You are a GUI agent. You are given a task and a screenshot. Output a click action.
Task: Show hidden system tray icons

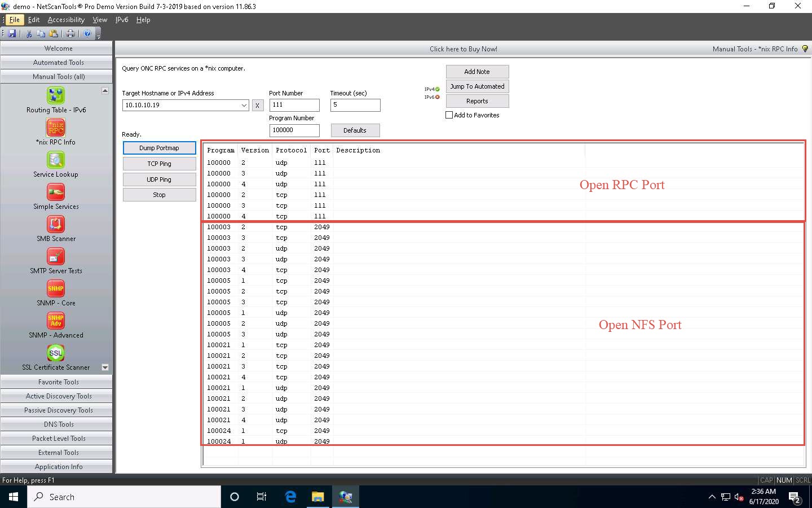pos(712,497)
